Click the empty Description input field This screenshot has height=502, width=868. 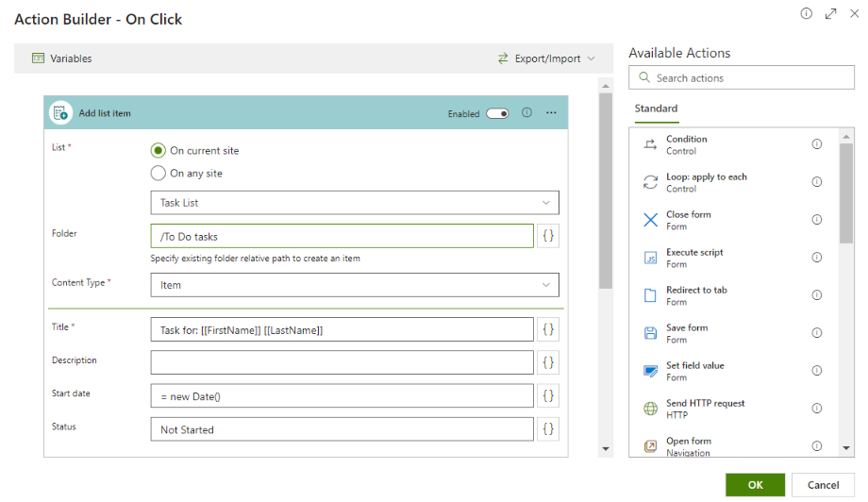coord(342,362)
